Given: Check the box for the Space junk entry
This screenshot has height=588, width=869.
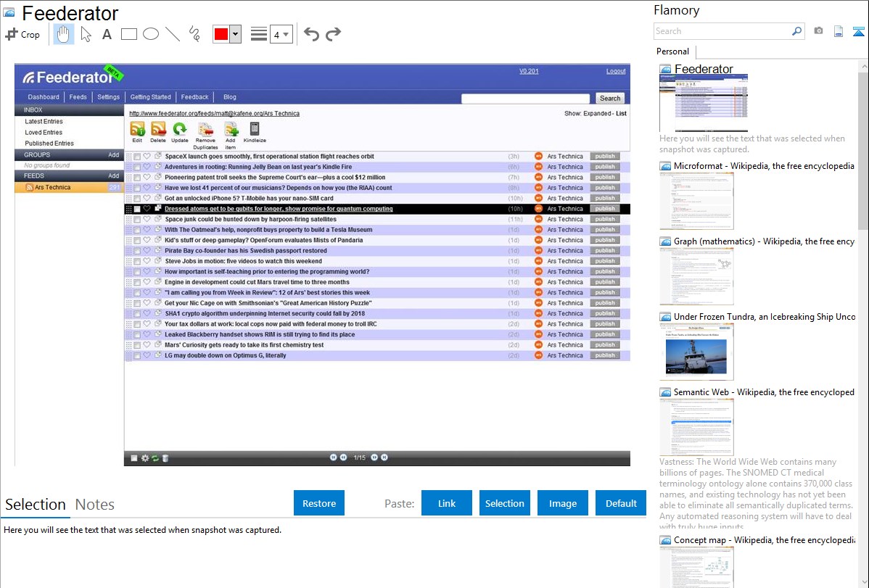Looking at the screenshot, I should 137,220.
